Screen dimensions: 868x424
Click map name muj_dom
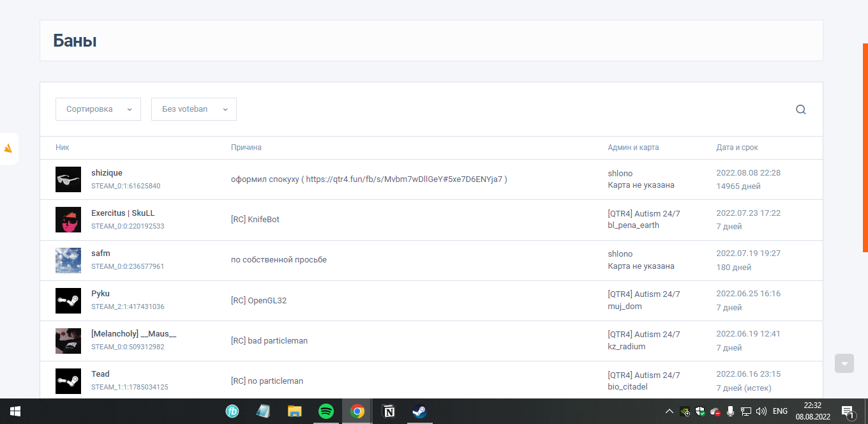625,307
